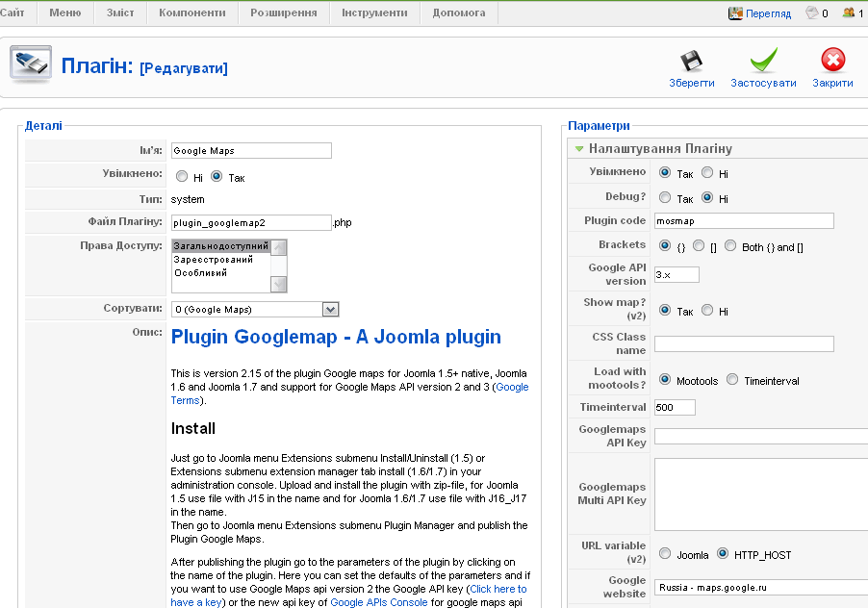The width and height of the screenshot is (868, 608).
Task: Select HTTP_HOST for URL variable
Action: coord(723,552)
